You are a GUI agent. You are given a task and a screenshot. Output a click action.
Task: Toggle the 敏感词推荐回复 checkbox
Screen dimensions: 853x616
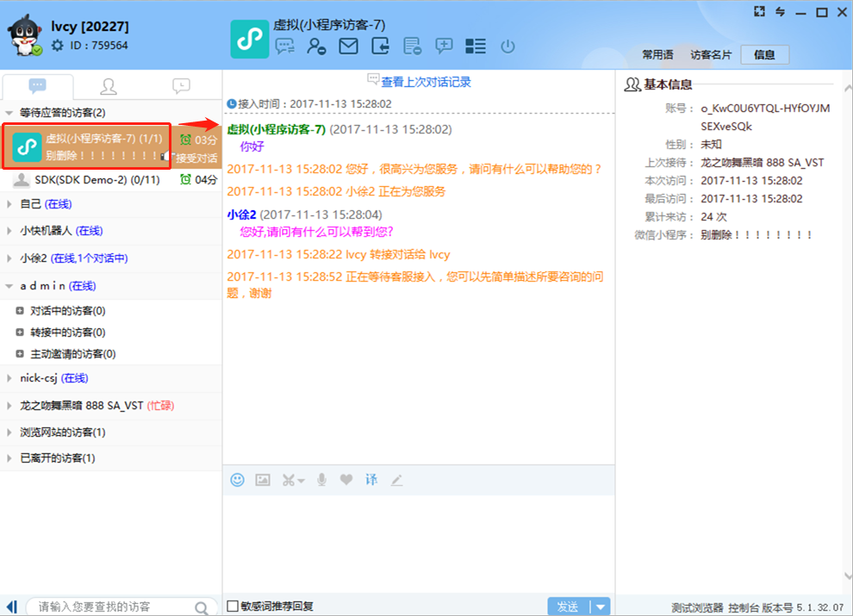click(x=232, y=607)
